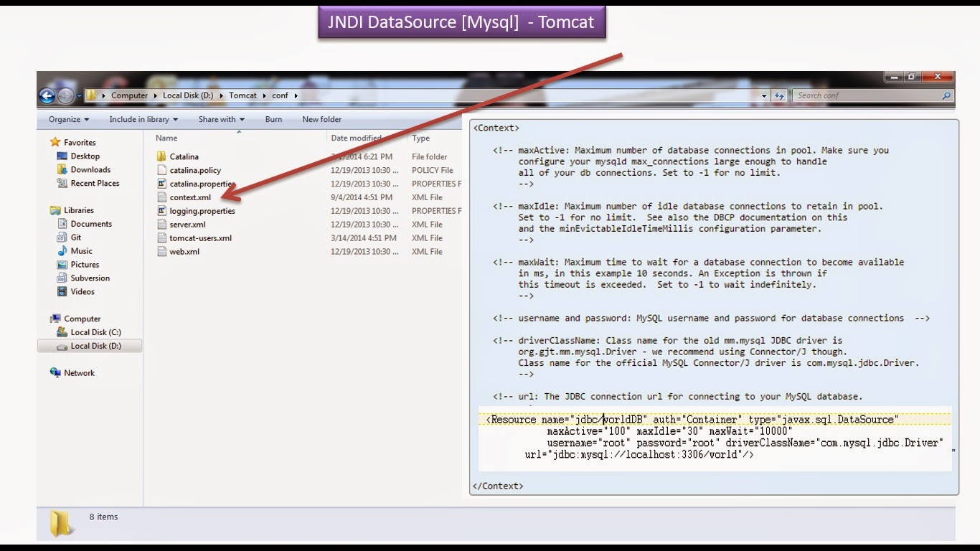Screen dimensions: 980x551
Task: Click 3/14/2014 4:51 PM date cell
Action: coord(364,238)
